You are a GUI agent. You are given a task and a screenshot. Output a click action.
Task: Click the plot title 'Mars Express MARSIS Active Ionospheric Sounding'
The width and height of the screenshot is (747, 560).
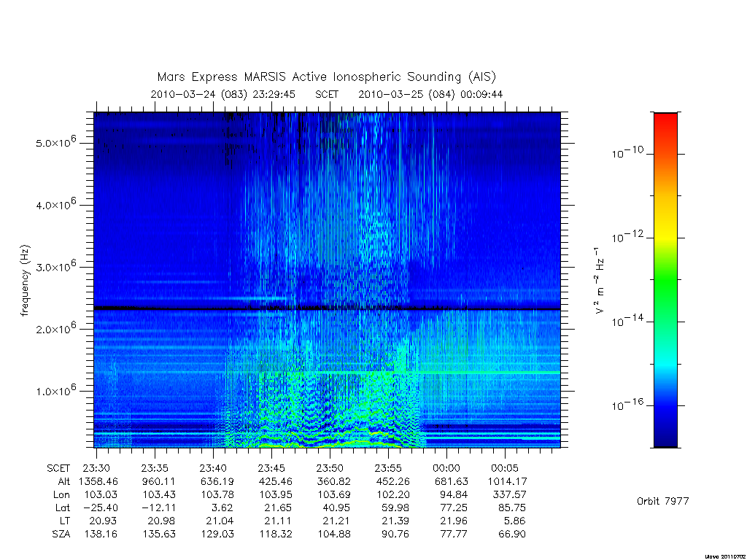pyautogui.click(x=309, y=77)
